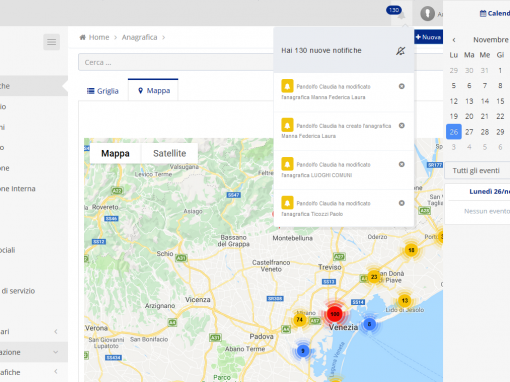Go to previous month in calendar

(454, 40)
